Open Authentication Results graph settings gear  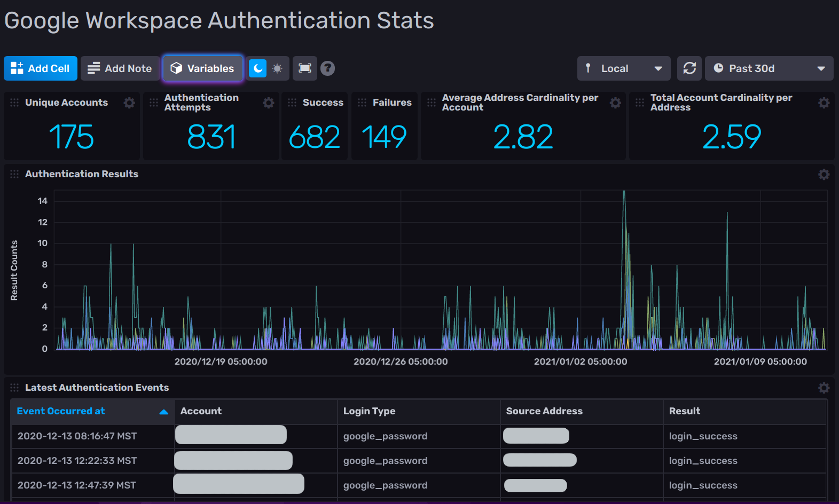coord(824,174)
